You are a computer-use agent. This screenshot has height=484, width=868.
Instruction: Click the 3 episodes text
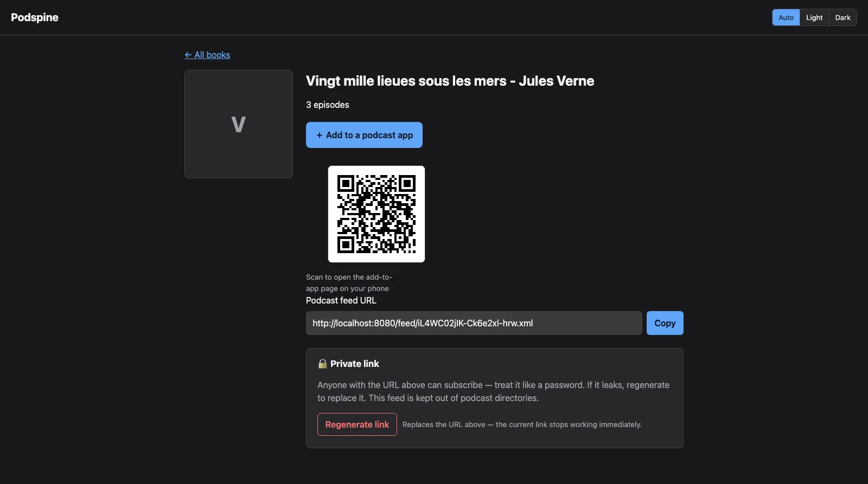point(328,105)
